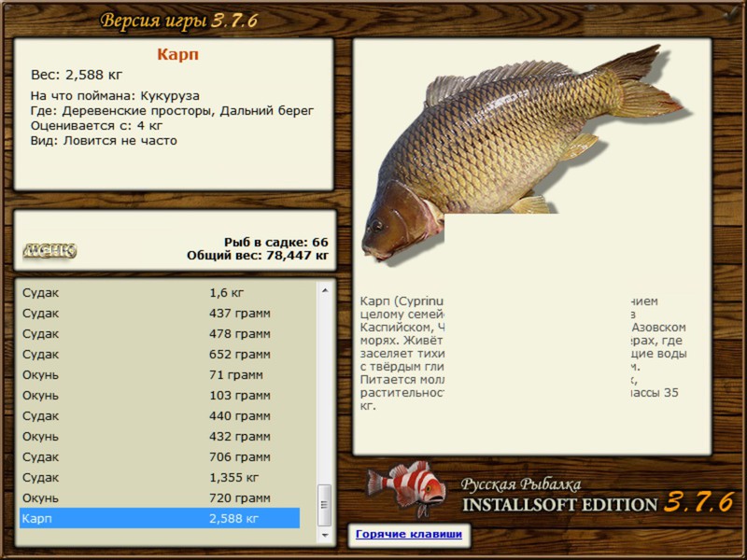Select the Судак 1,355 кг row
Screen dimensions: 747x560
(x=160, y=477)
